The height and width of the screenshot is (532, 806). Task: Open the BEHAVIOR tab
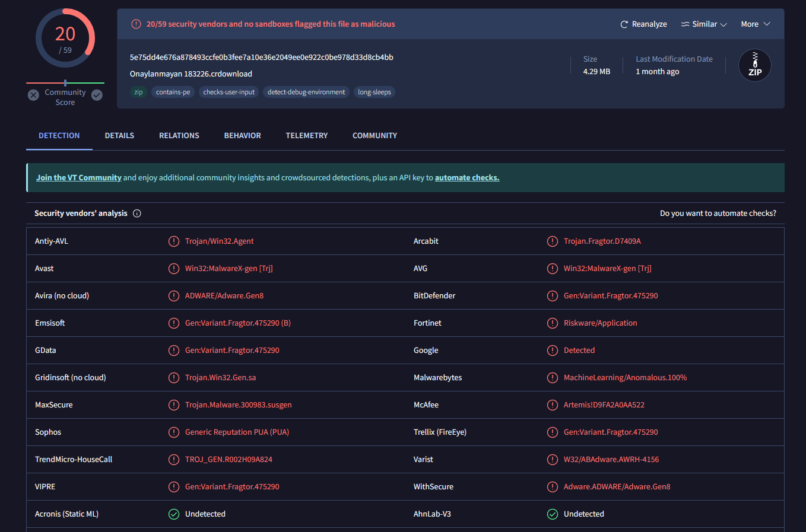point(243,136)
